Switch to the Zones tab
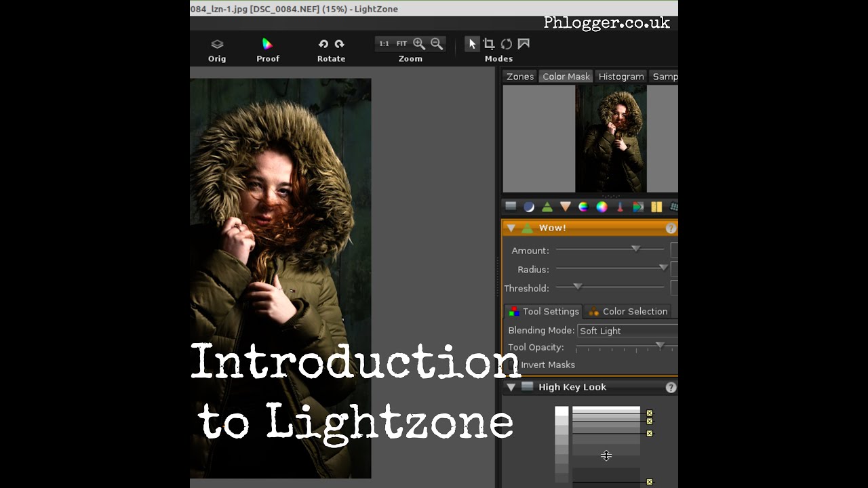The width and height of the screenshot is (868, 488). [x=520, y=77]
